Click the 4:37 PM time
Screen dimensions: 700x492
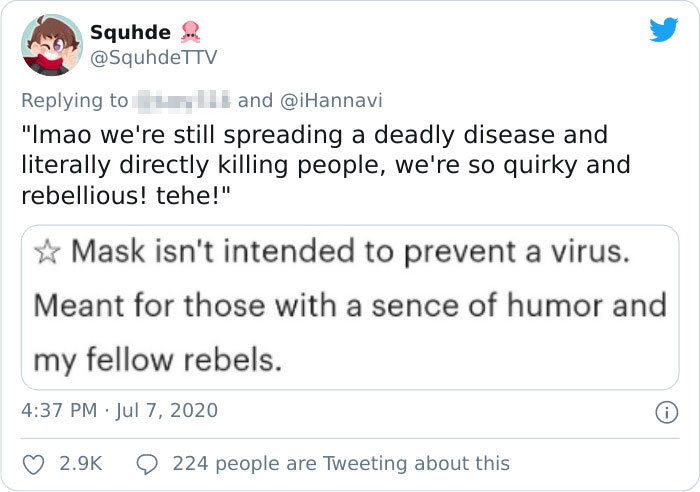(58, 411)
